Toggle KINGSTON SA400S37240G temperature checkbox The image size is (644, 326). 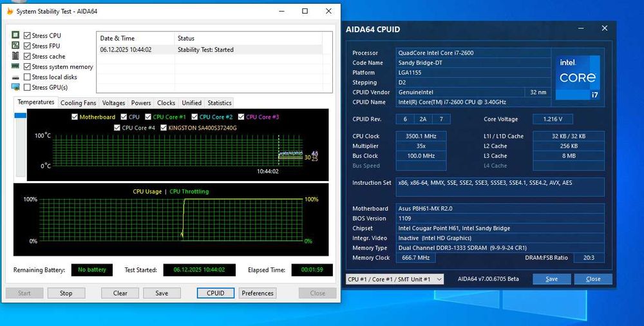click(164, 128)
